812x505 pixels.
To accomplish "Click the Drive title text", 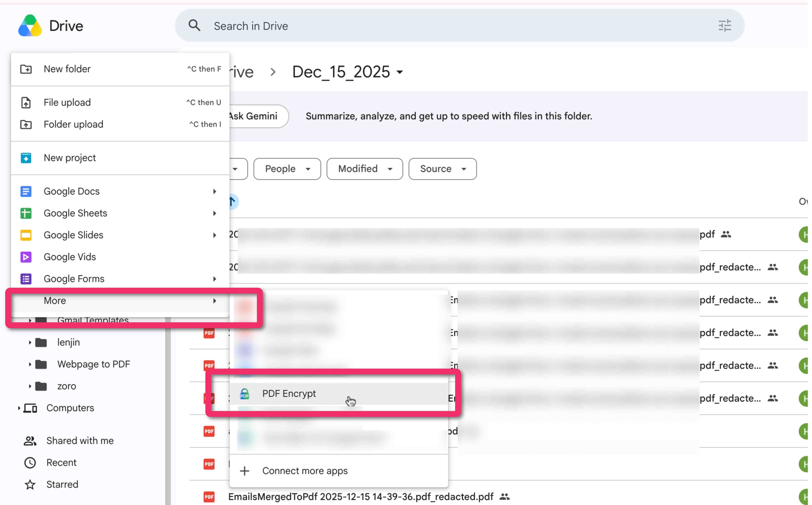I will [x=66, y=26].
